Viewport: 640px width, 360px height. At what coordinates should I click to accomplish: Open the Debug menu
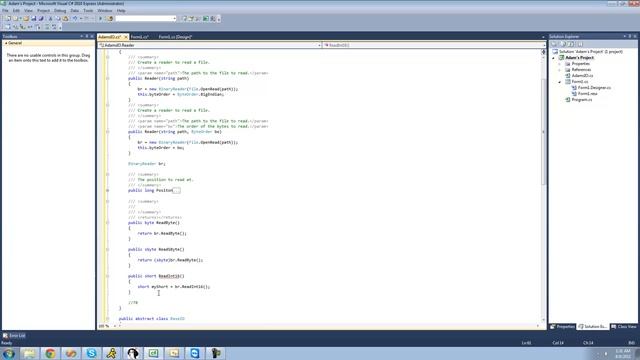[60, 11]
